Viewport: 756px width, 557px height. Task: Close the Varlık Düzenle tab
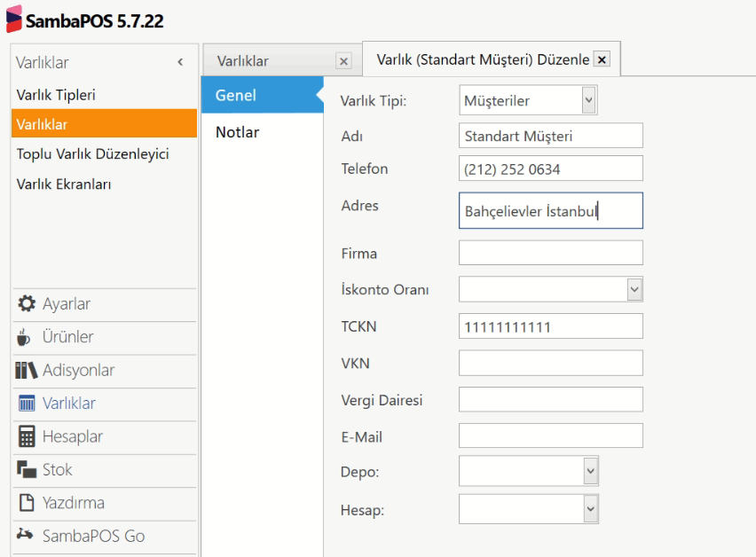(602, 59)
